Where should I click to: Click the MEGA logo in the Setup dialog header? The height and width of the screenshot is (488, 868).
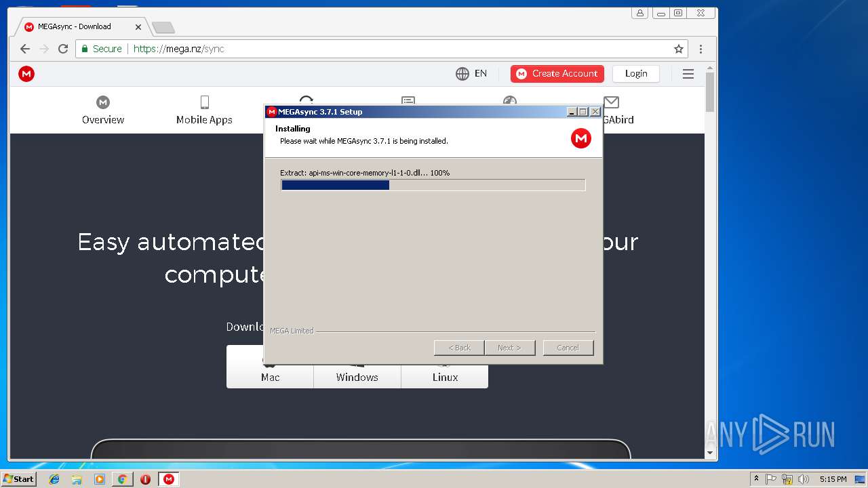[581, 138]
